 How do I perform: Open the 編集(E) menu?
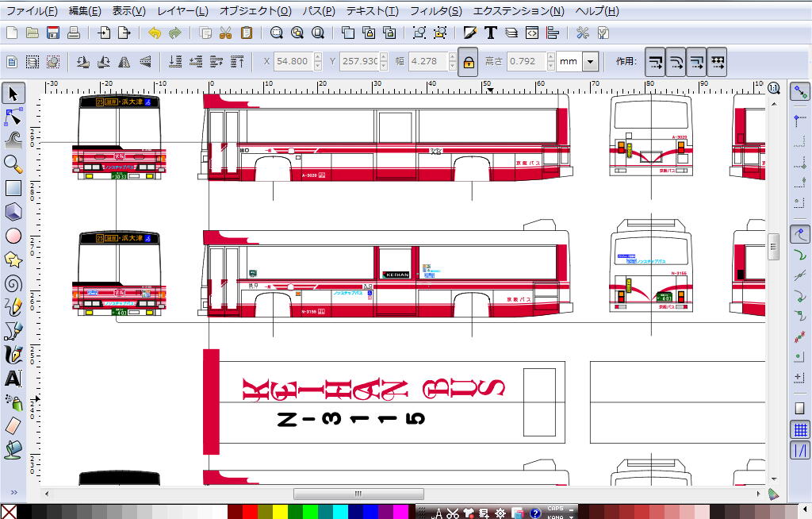coord(85,11)
